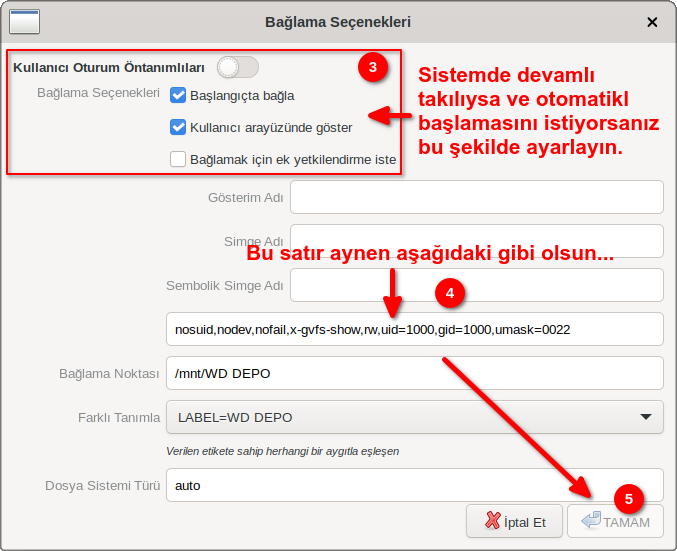The image size is (677, 551).
Task: Click the Gösterim Adı text field
Action: click(476, 197)
